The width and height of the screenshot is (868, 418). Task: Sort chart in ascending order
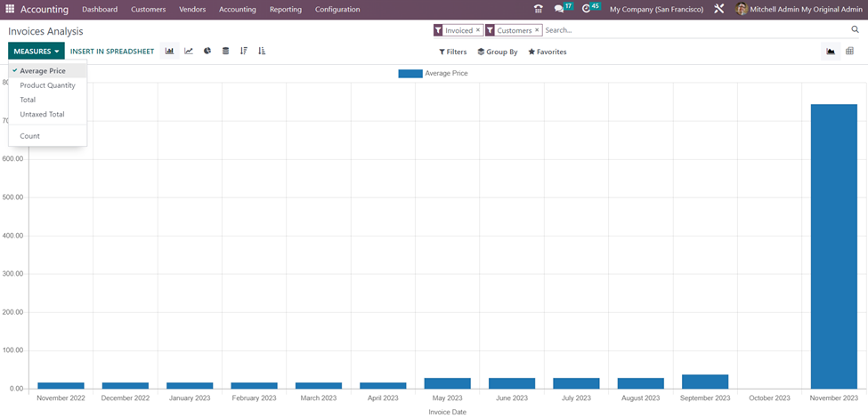click(x=262, y=52)
